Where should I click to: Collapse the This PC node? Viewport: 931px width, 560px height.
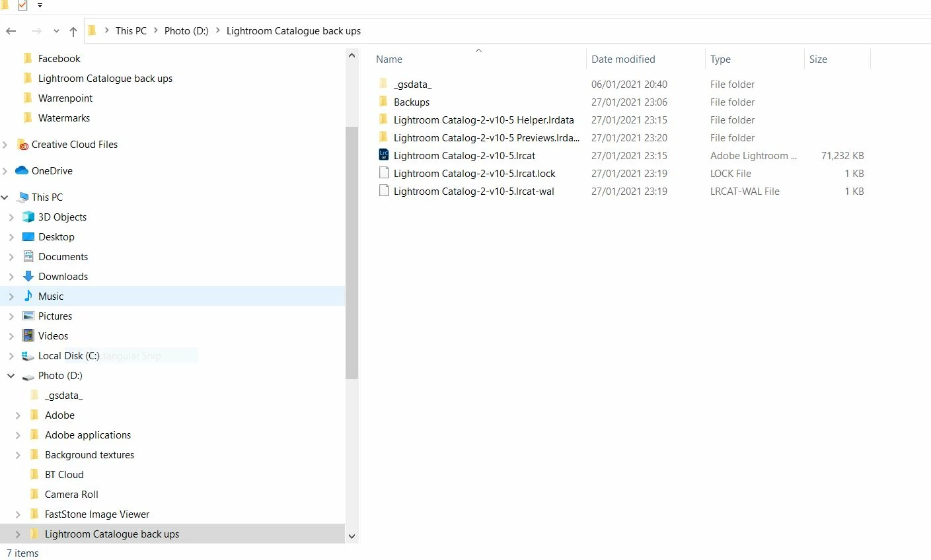pos(5,197)
